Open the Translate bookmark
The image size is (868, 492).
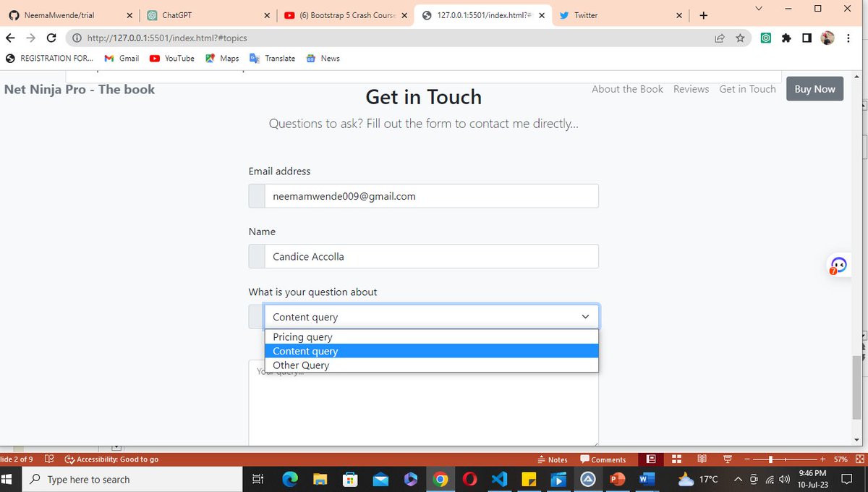(272, 59)
